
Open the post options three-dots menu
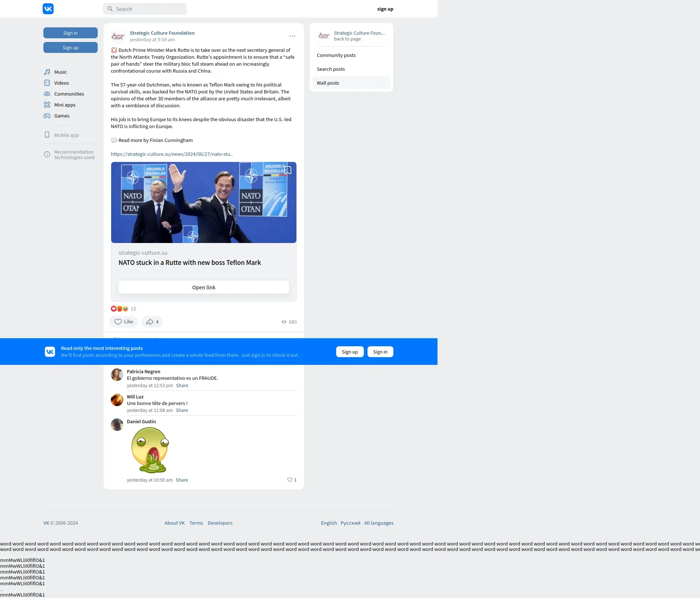pos(292,36)
